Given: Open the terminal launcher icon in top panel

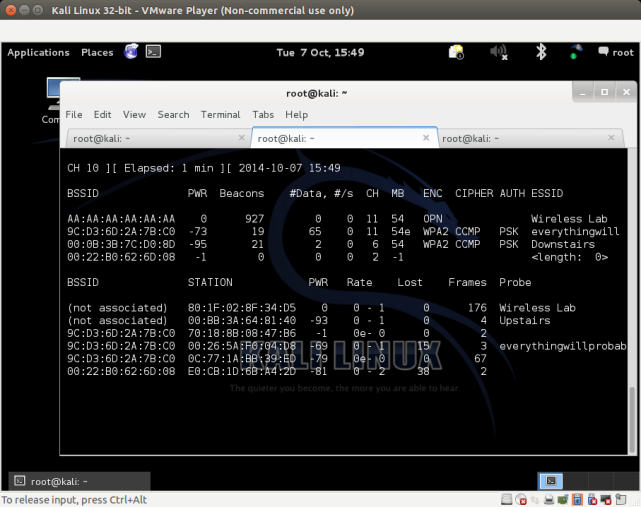Looking at the screenshot, I should click(153, 52).
